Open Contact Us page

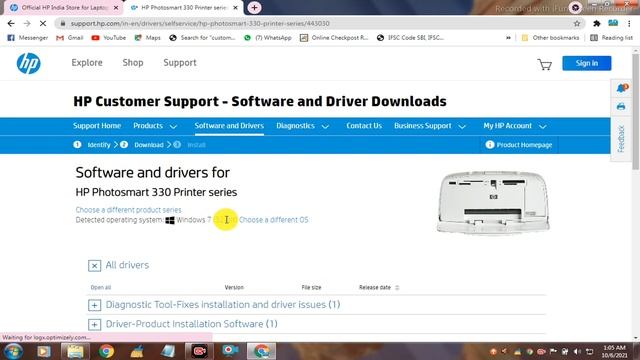point(364,126)
